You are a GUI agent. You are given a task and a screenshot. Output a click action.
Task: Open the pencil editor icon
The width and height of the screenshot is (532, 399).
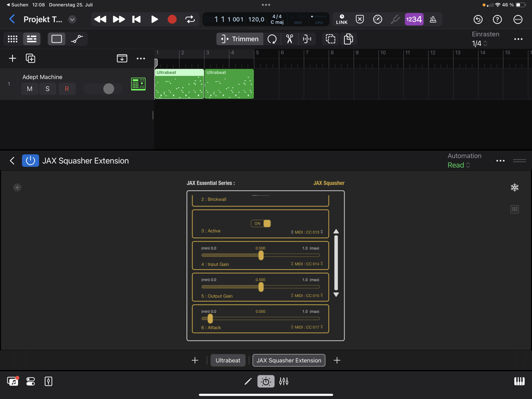[x=248, y=381]
